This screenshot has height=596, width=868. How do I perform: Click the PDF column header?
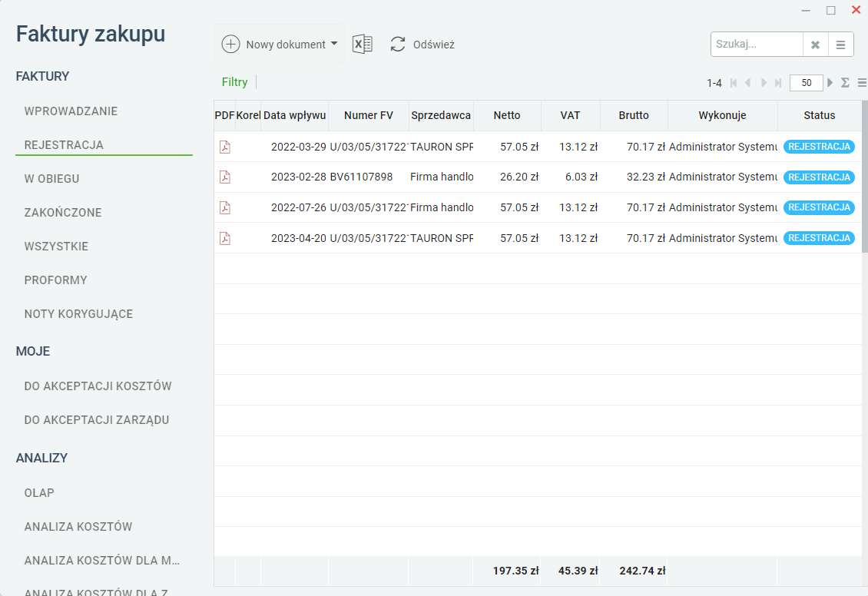[225, 116]
